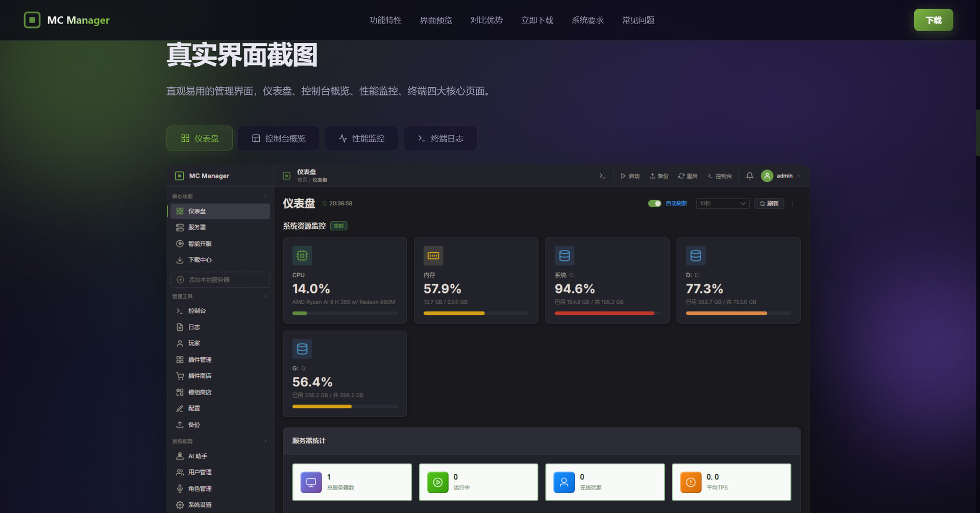Go to 对比优势 in the top navigation
Screen dimensions: 980x513
[x=486, y=20]
